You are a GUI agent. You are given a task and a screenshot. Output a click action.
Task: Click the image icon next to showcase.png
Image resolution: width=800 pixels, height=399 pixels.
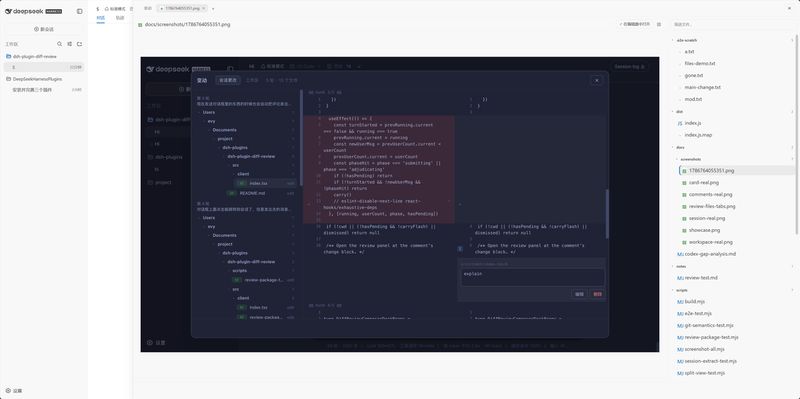pos(684,230)
